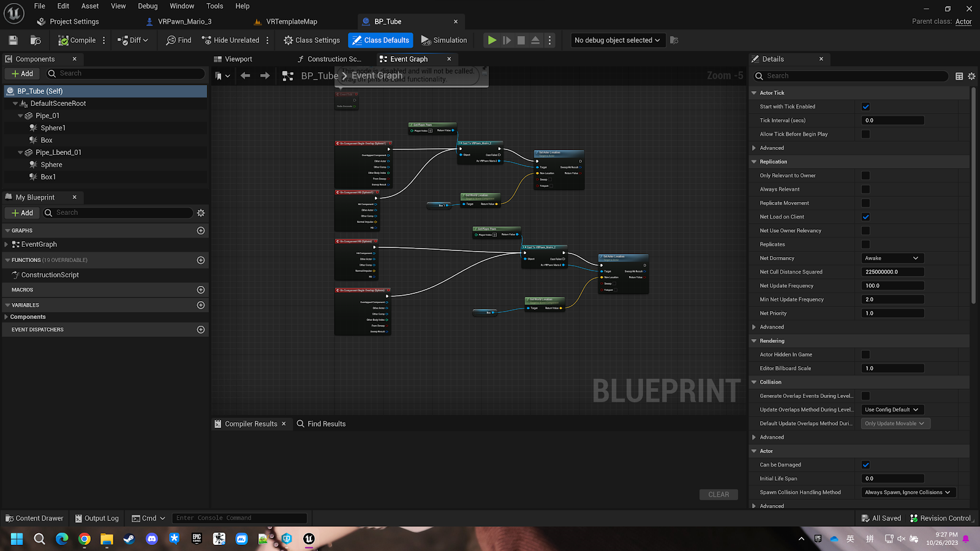Add new variable with plus icon
980x551 pixels.
[201, 305]
